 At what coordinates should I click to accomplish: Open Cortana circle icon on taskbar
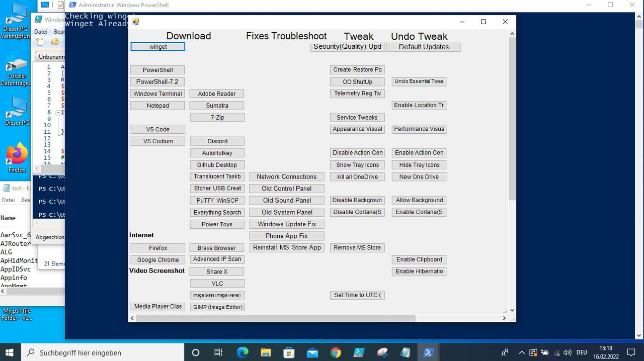click(x=196, y=352)
